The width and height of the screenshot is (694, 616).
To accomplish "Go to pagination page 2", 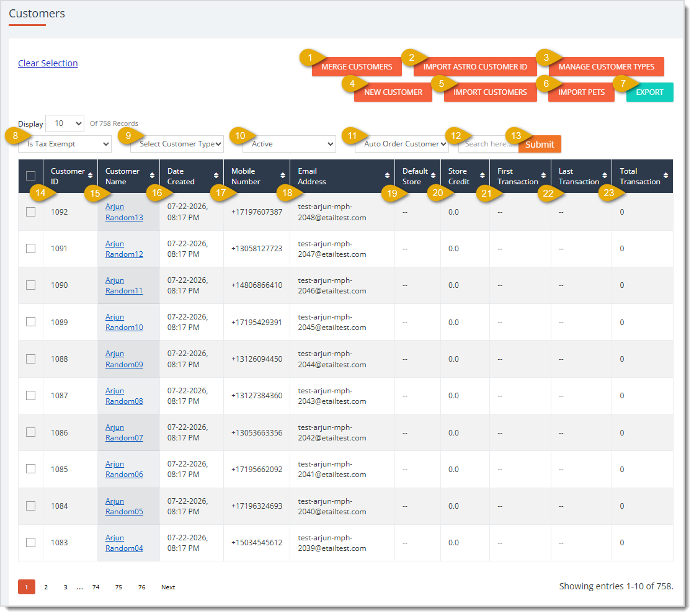I will (46, 587).
